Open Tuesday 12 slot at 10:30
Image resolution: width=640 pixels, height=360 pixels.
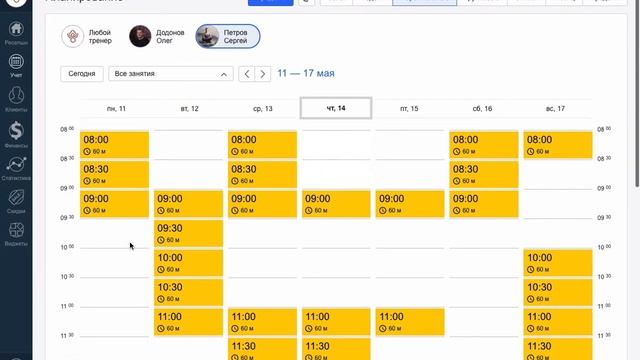click(x=188, y=292)
